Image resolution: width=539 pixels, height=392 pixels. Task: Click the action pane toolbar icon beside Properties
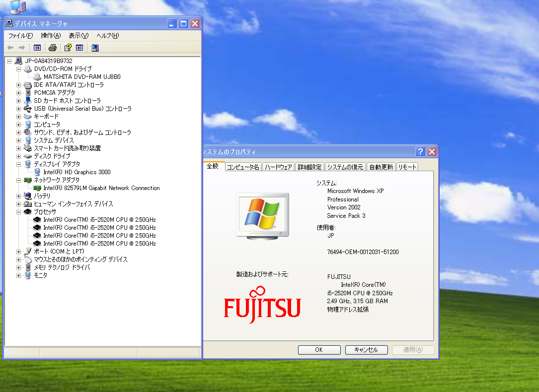click(x=79, y=48)
